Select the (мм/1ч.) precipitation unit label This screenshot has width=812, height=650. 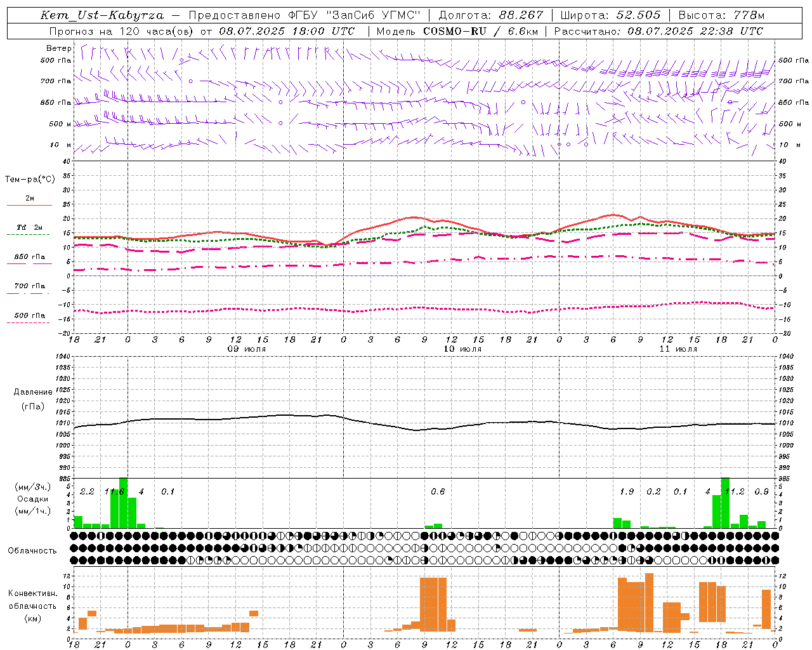33,511
